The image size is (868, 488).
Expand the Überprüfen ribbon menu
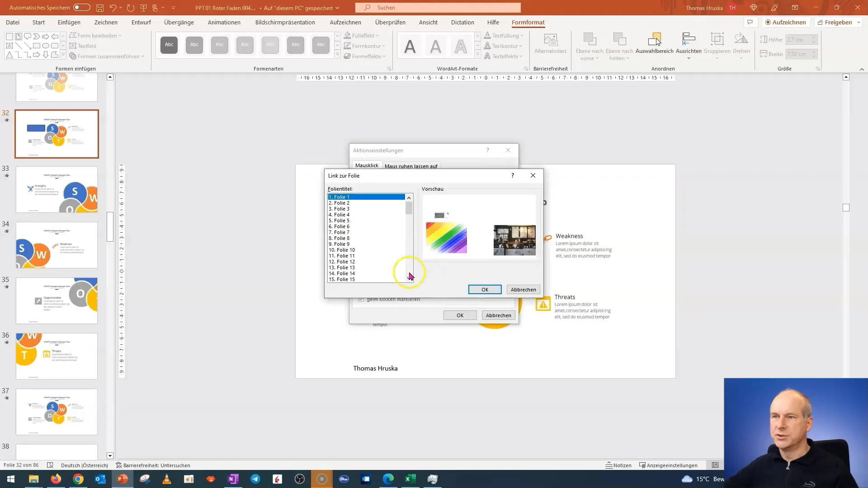(390, 22)
